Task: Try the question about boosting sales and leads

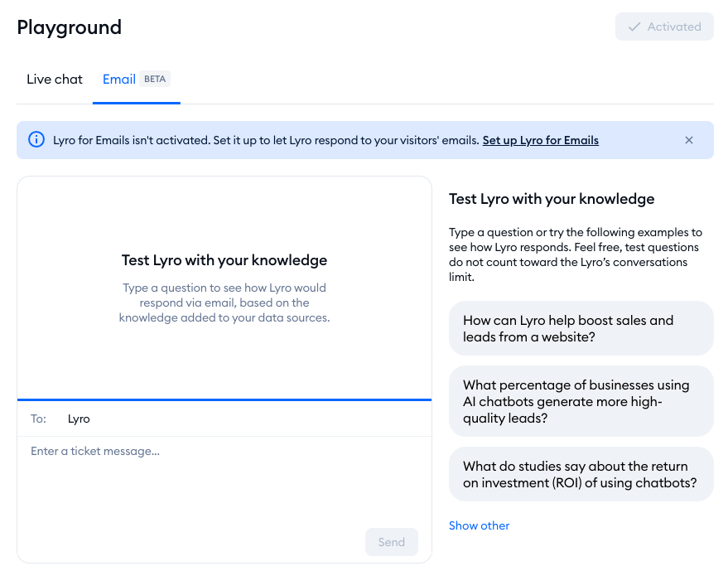Action: point(581,328)
